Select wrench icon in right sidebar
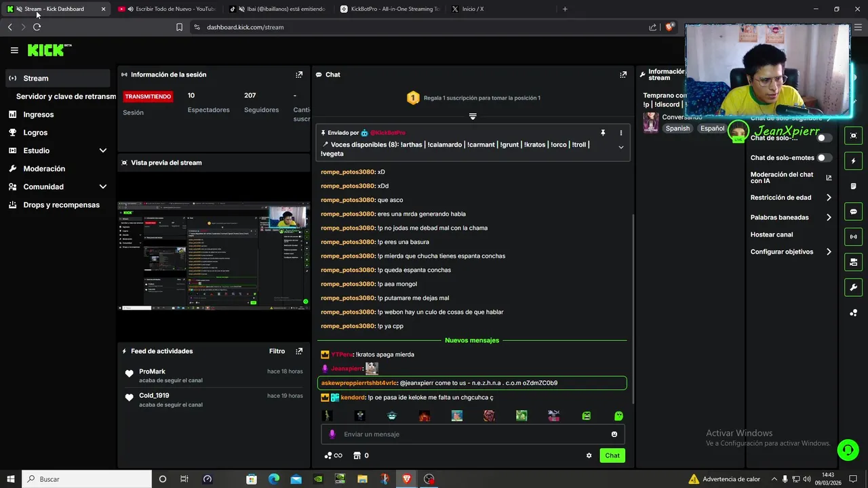This screenshot has width=868, height=488. [x=854, y=287]
